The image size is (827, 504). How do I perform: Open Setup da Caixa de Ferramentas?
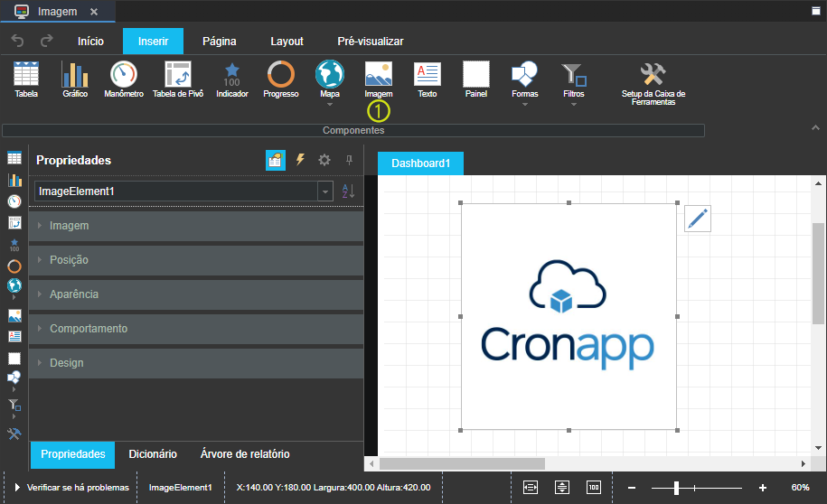point(653,83)
